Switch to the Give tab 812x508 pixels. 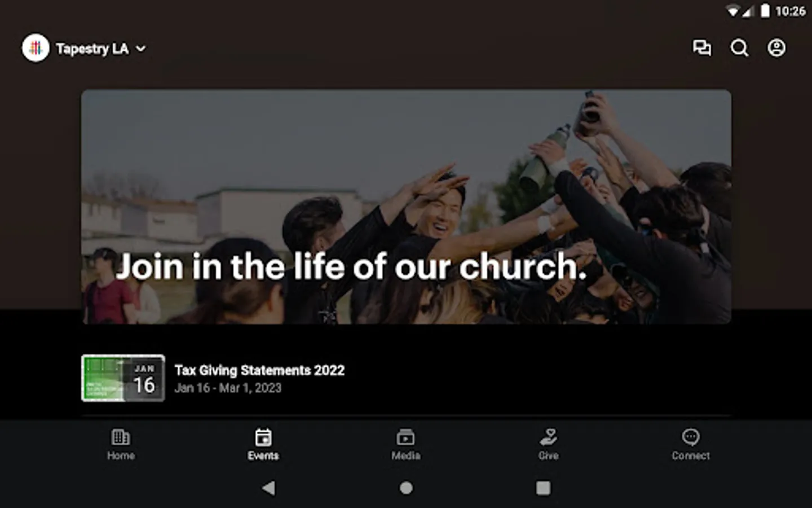pos(548,445)
